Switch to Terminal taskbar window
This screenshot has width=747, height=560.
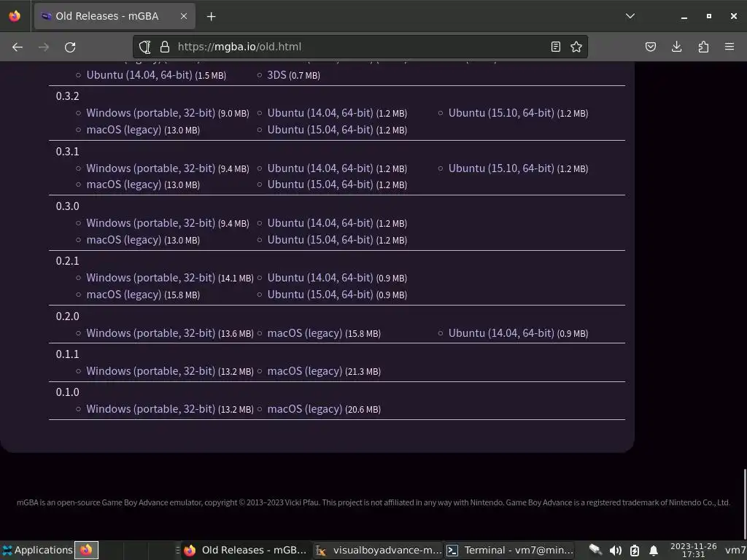pos(510,550)
